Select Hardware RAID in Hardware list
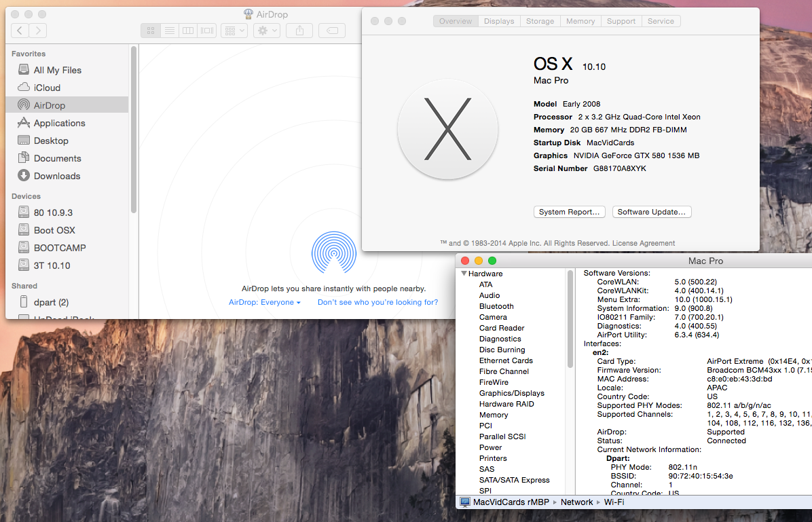The image size is (812, 522). [506, 404]
